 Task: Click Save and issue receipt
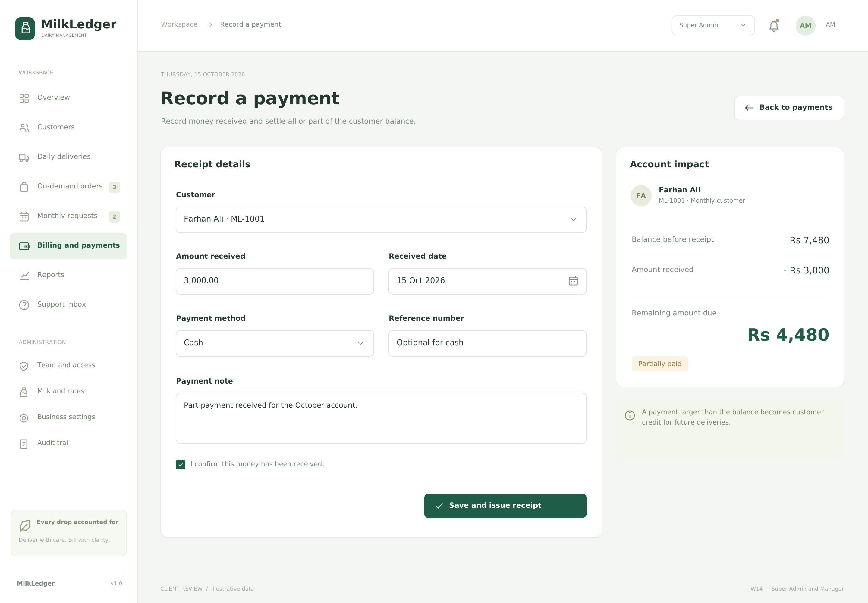pyautogui.click(x=505, y=506)
